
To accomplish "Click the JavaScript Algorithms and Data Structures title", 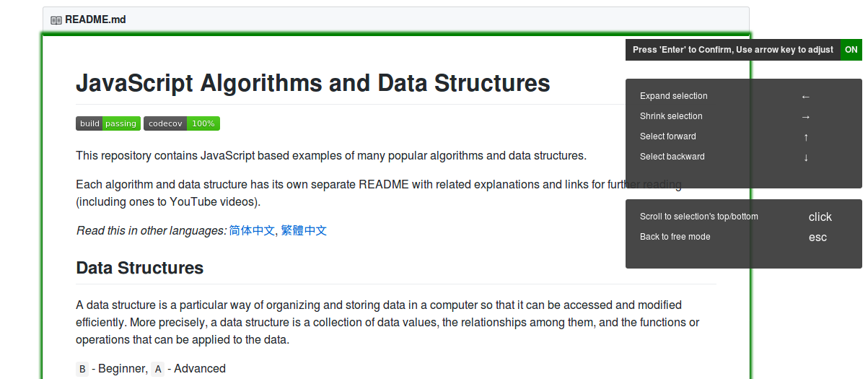I will click(313, 84).
